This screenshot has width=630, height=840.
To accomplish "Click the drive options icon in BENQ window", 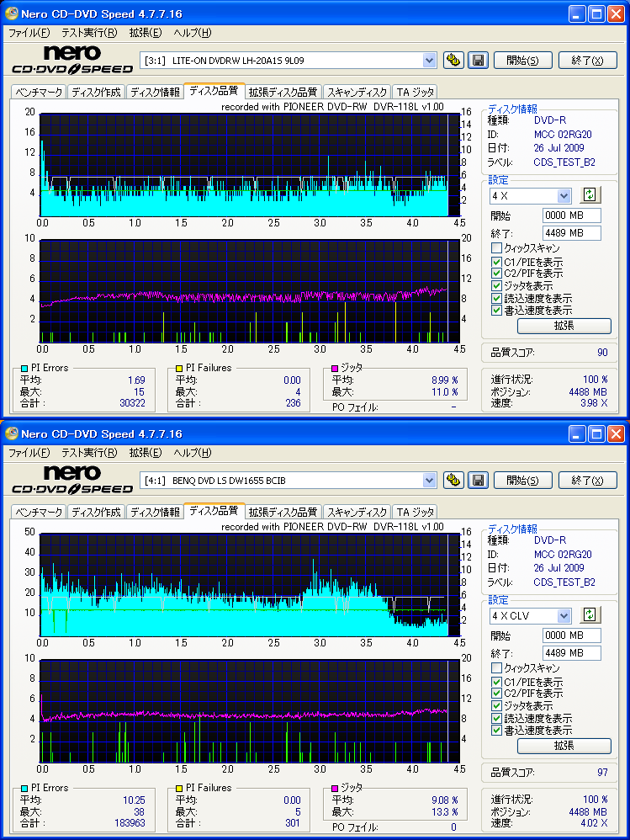I will coord(453,480).
